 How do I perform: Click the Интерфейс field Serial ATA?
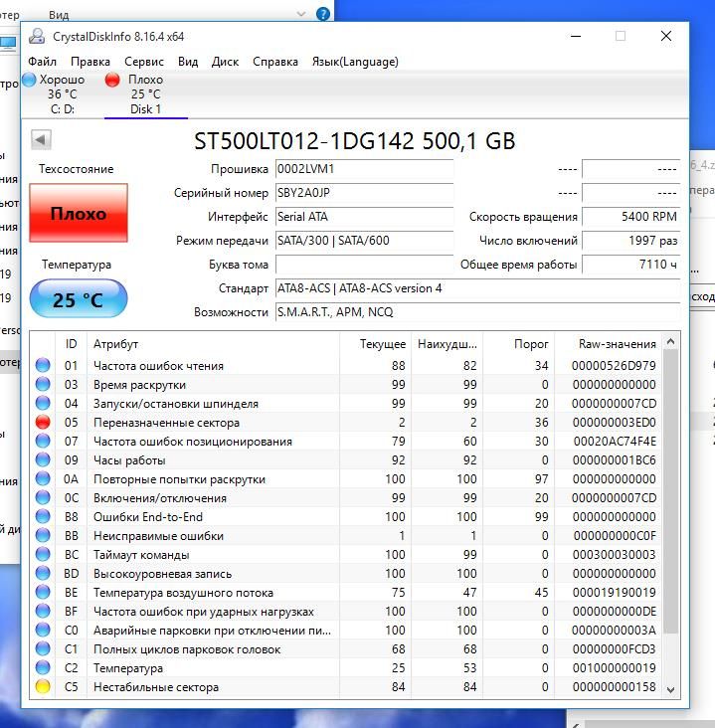click(365, 217)
